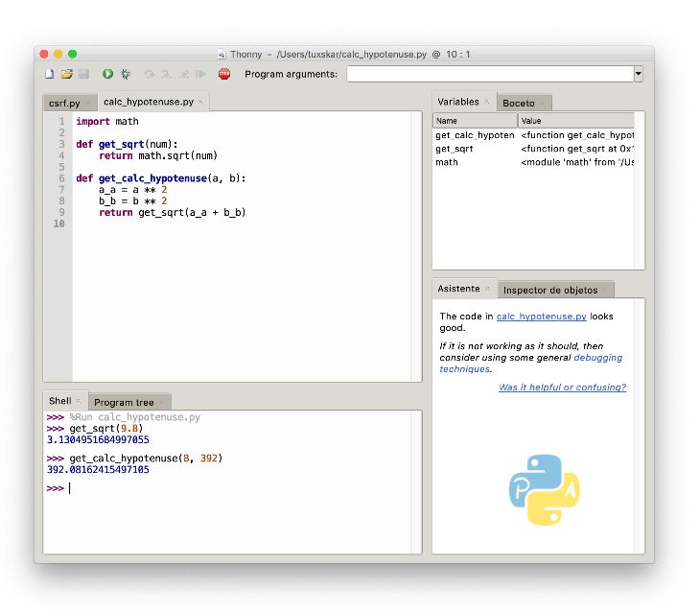Click the shell result 392.08162415497105
The height and width of the screenshot is (611, 700).
98,469
